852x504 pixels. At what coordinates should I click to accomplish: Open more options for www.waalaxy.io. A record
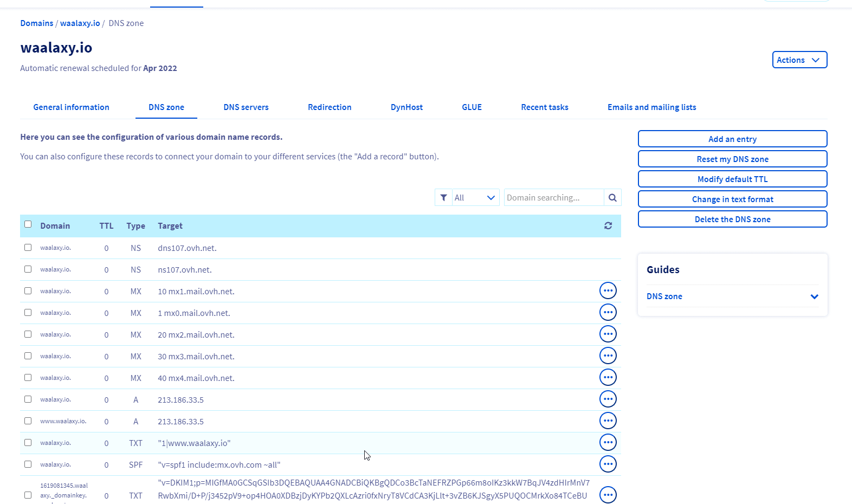click(608, 421)
